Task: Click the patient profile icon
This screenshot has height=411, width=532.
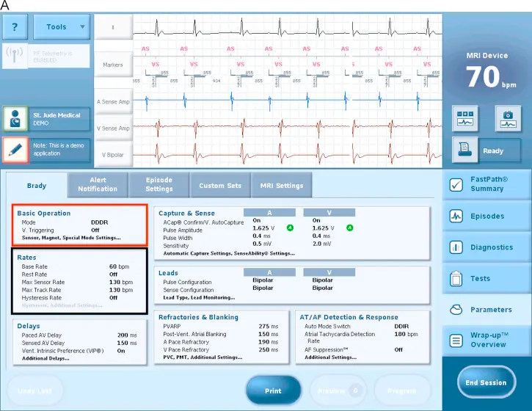Action: point(15,120)
